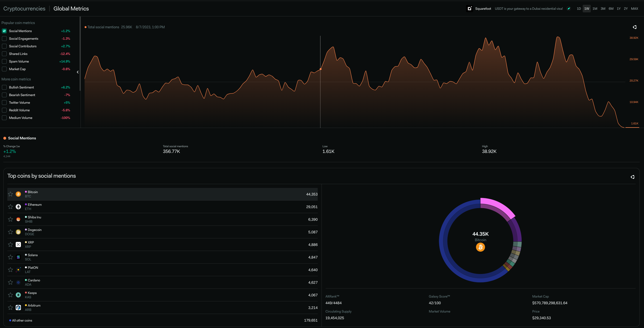This screenshot has height=328, width=644.
Task: Enable the Social Engagements metric checkbox
Action: [4, 39]
